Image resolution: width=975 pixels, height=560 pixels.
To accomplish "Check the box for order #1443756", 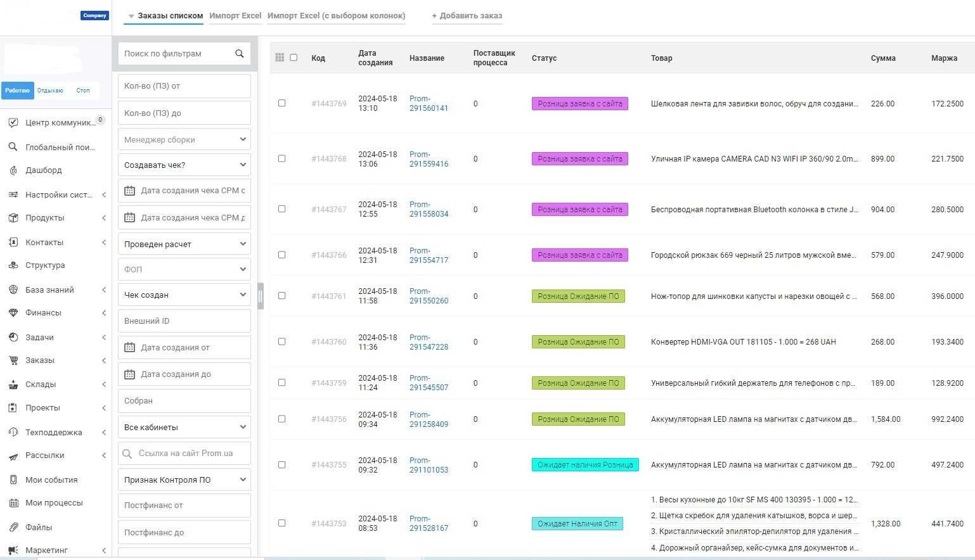I will pyautogui.click(x=282, y=419).
